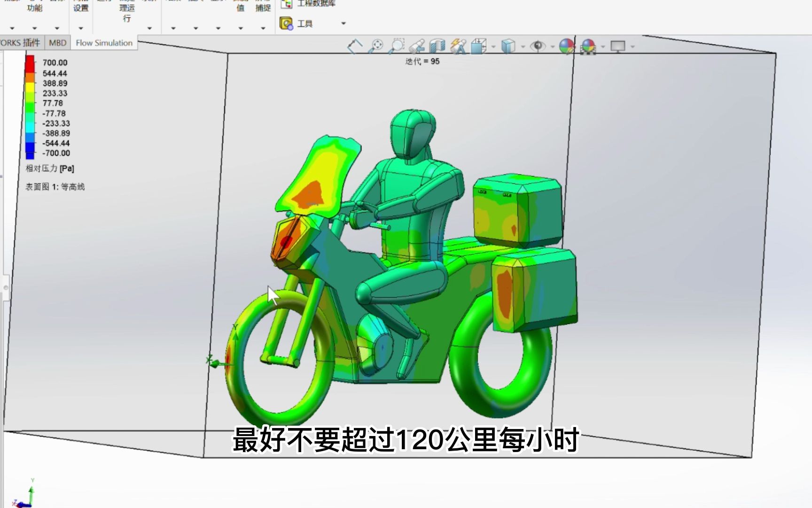Select the rear top case box

tap(517, 211)
